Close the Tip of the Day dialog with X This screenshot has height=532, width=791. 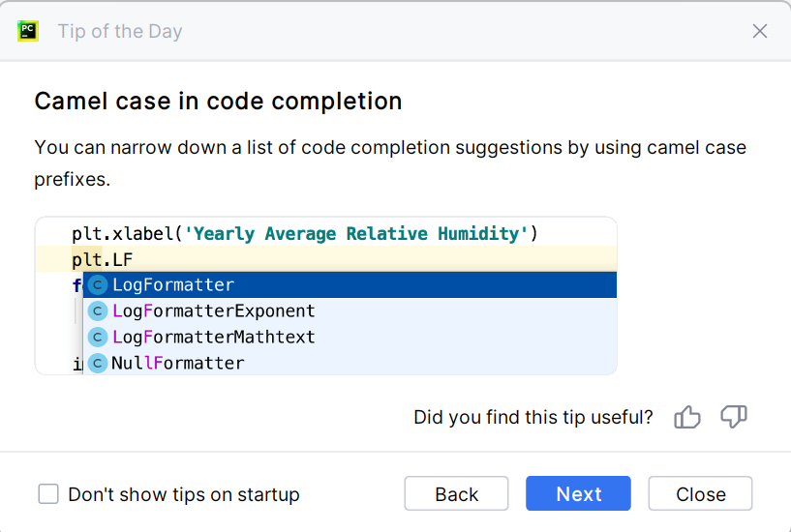tap(760, 31)
